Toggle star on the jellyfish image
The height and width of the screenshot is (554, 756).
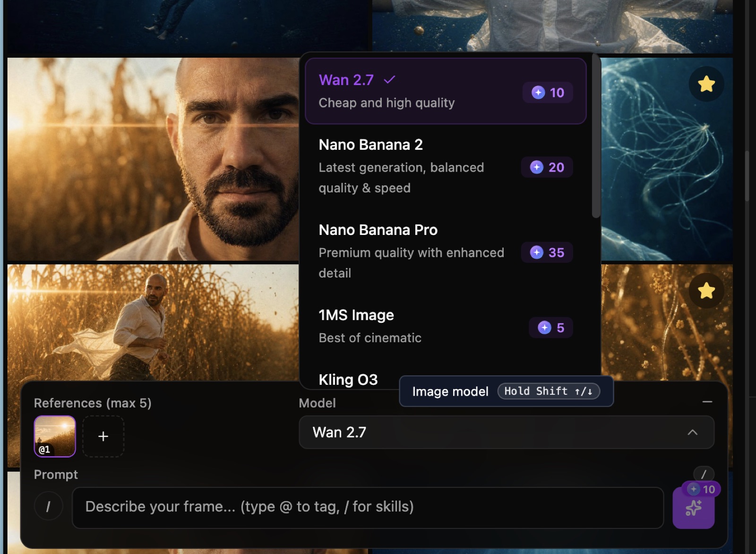(706, 84)
